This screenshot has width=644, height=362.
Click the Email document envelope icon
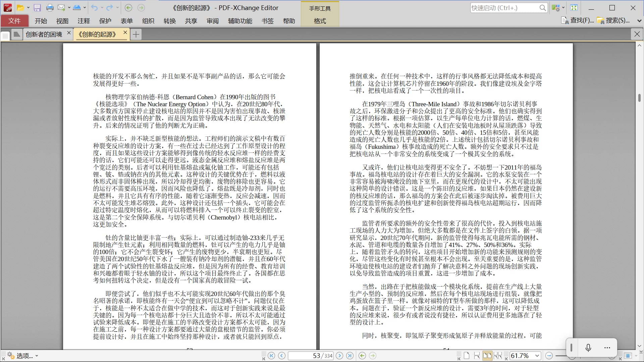(61, 8)
